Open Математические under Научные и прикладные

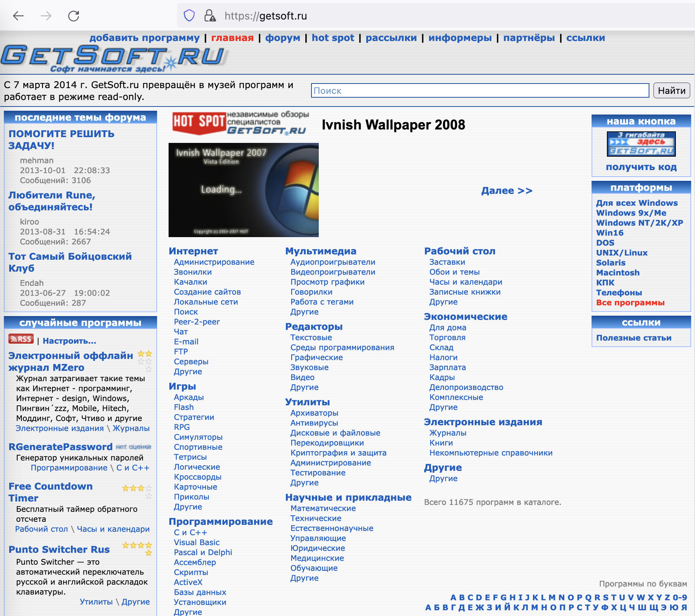pos(323,508)
